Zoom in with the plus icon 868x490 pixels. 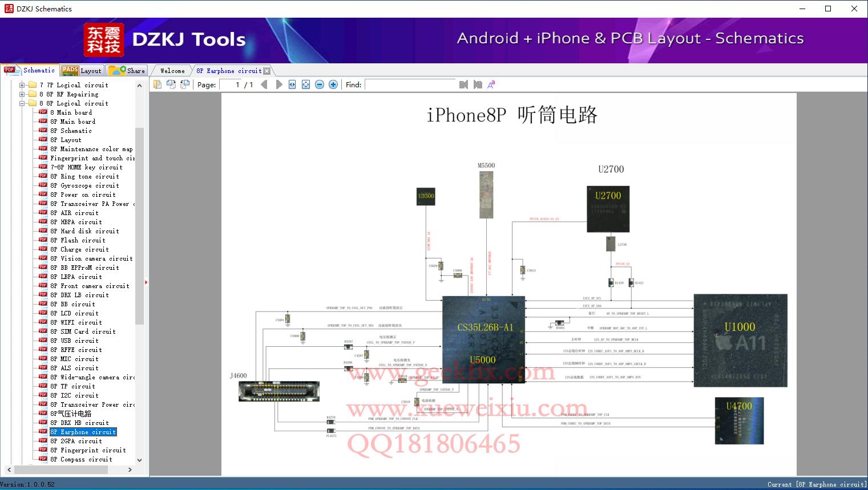[x=333, y=84]
